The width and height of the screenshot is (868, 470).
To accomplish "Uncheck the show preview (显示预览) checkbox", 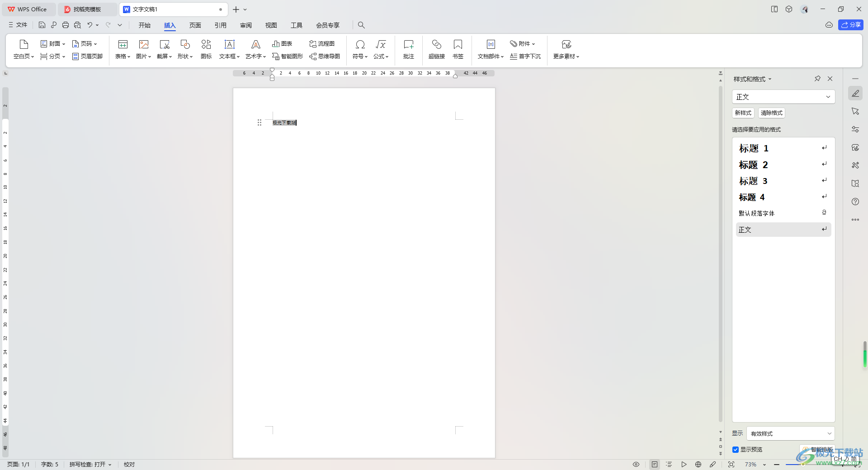I will pyautogui.click(x=736, y=450).
